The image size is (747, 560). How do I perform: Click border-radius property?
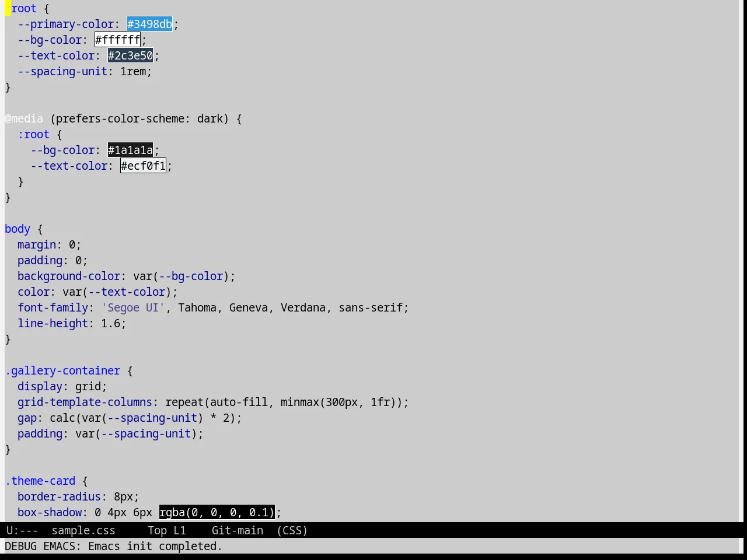[59, 496]
